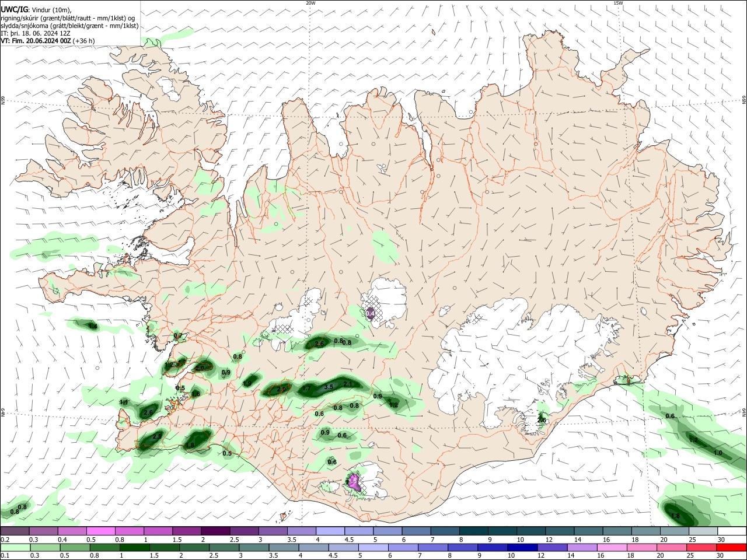Select the dark teal 8 mm snow swatch
The height and width of the screenshot is (560, 747).
point(473,531)
